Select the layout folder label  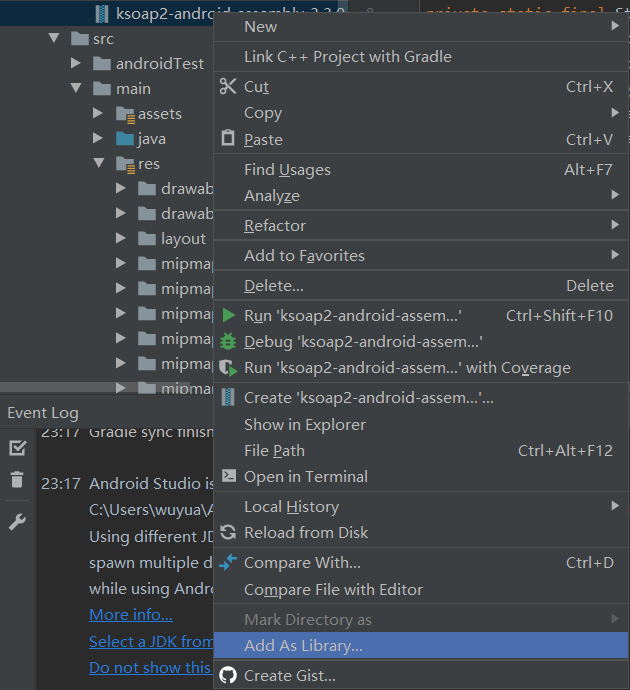coord(183,239)
